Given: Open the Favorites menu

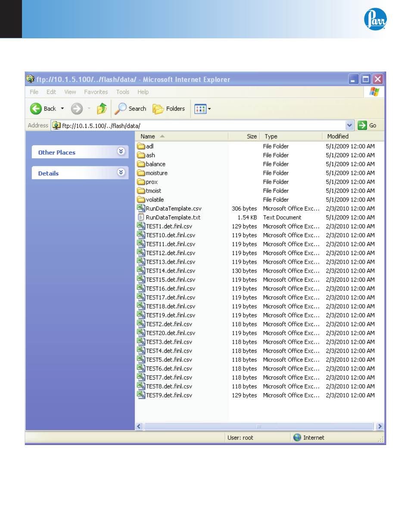Looking at the screenshot, I should click(96, 92).
